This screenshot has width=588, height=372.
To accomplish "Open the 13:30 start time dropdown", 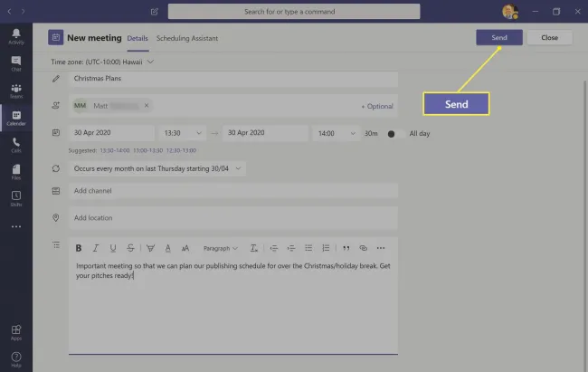I will pos(182,133).
